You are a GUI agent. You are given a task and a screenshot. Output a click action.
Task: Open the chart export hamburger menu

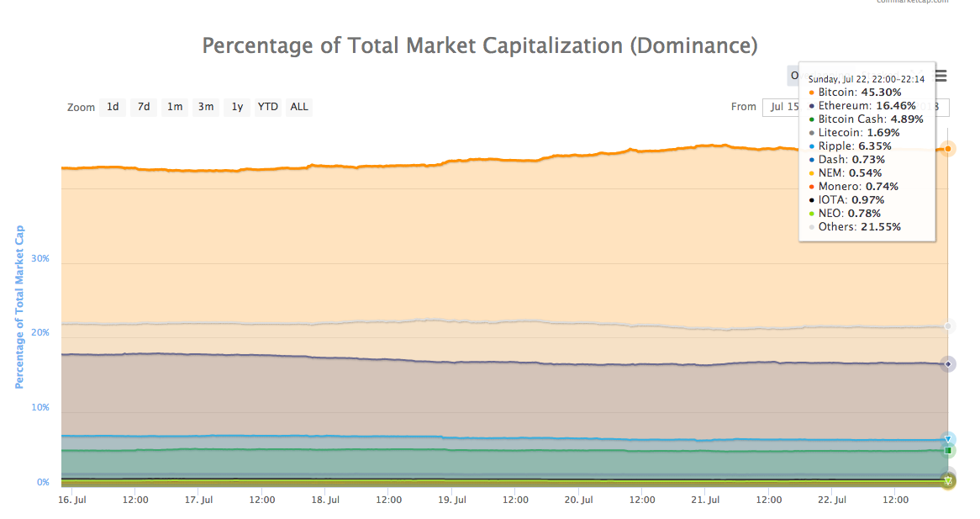point(940,76)
